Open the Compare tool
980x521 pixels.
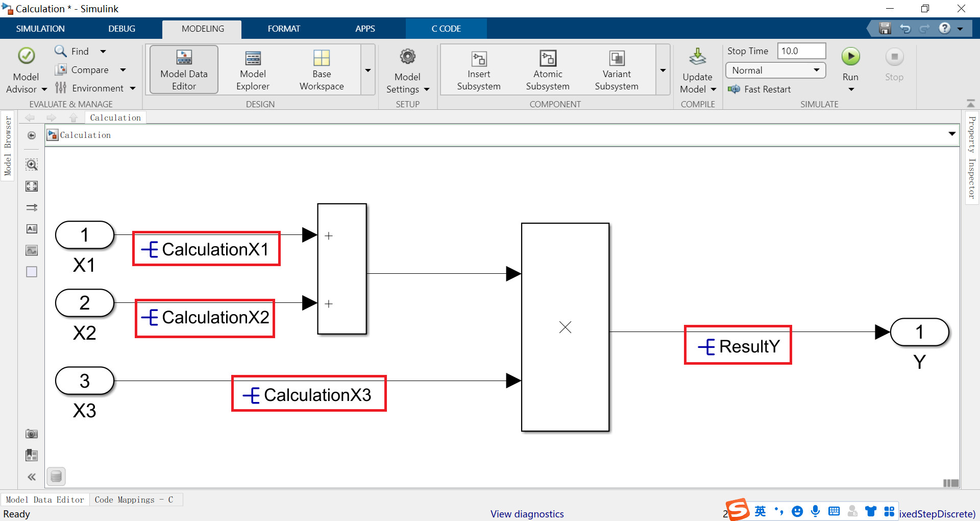pos(83,69)
